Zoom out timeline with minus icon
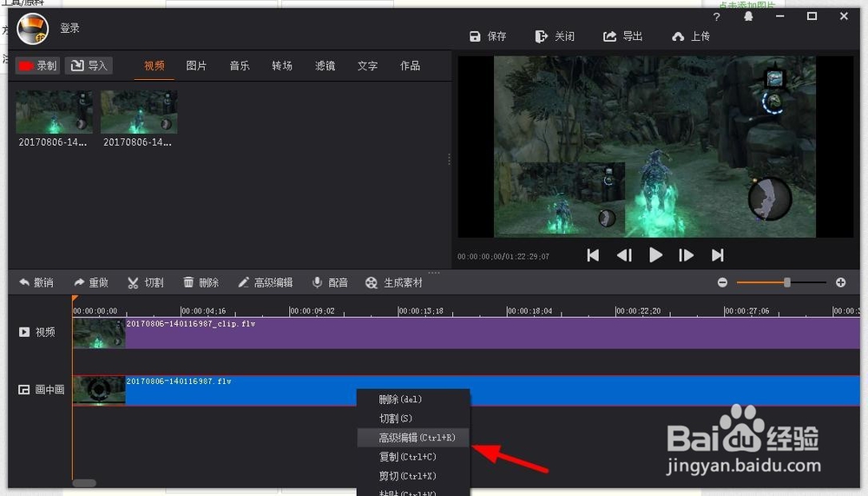 click(x=722, y=282)
